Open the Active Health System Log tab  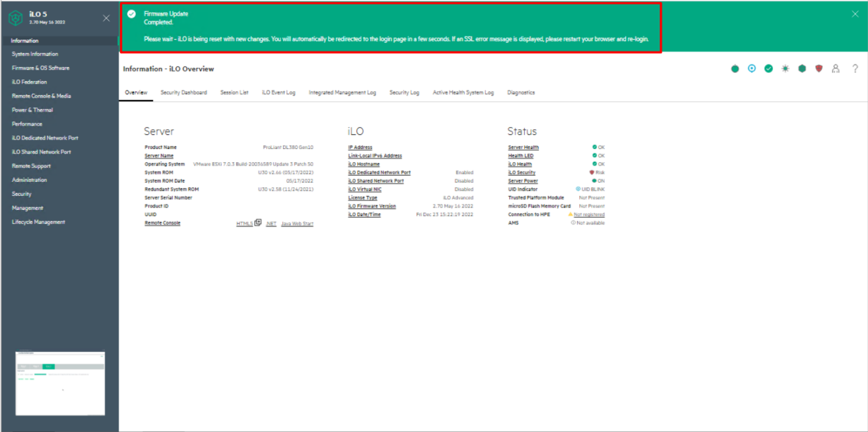tap(463, 93)
